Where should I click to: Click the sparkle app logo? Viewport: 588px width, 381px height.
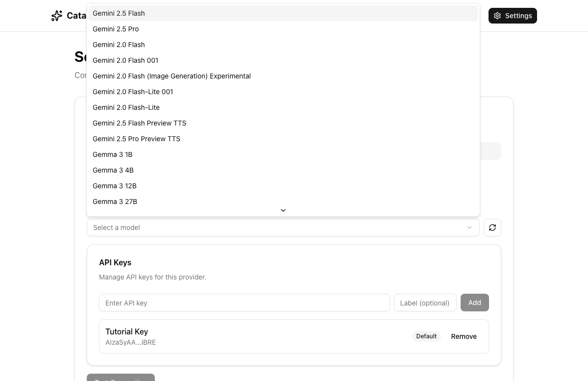(57, 16)
